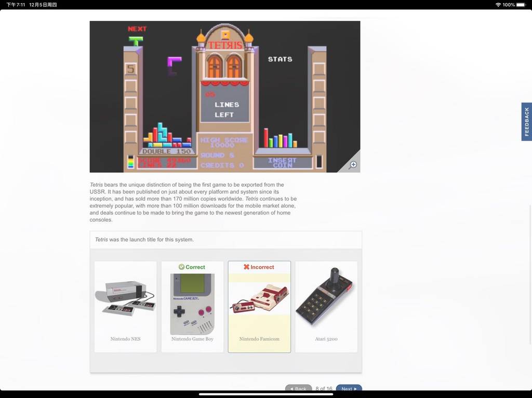Image resolution: width=532 pixels, height=398 pixels.
Task: Click the '8 of 16' page indicator
Action: (324, 389)
